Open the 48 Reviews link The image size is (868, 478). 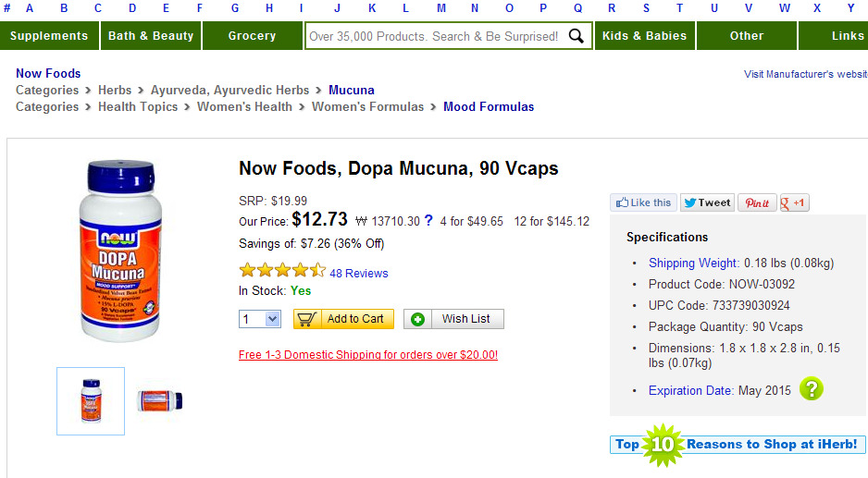click(359, 274)
